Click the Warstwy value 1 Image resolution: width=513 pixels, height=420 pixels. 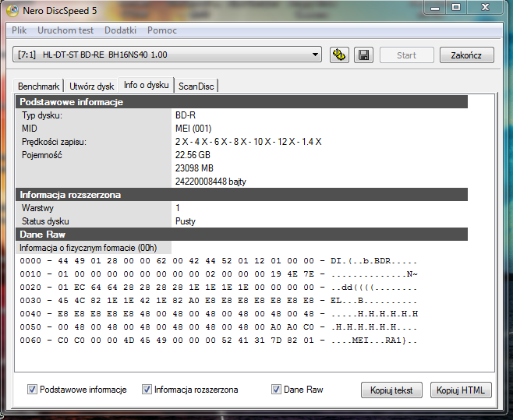click(178, 208)
